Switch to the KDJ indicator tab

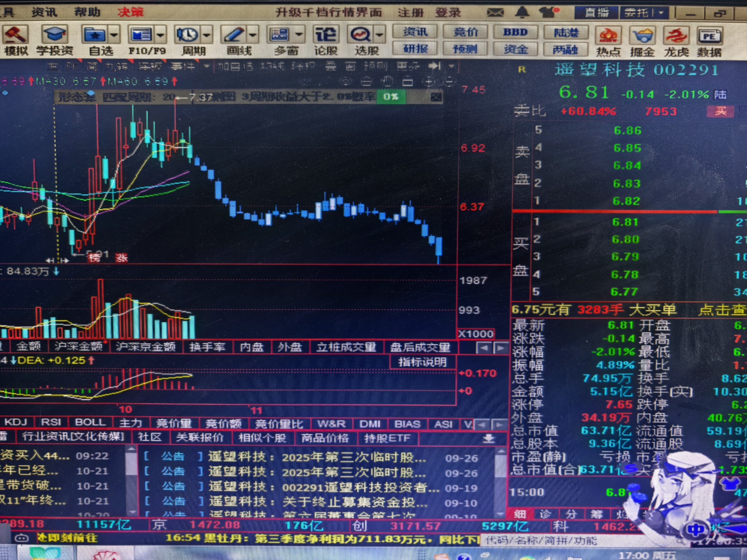click(x=16, y=422)
